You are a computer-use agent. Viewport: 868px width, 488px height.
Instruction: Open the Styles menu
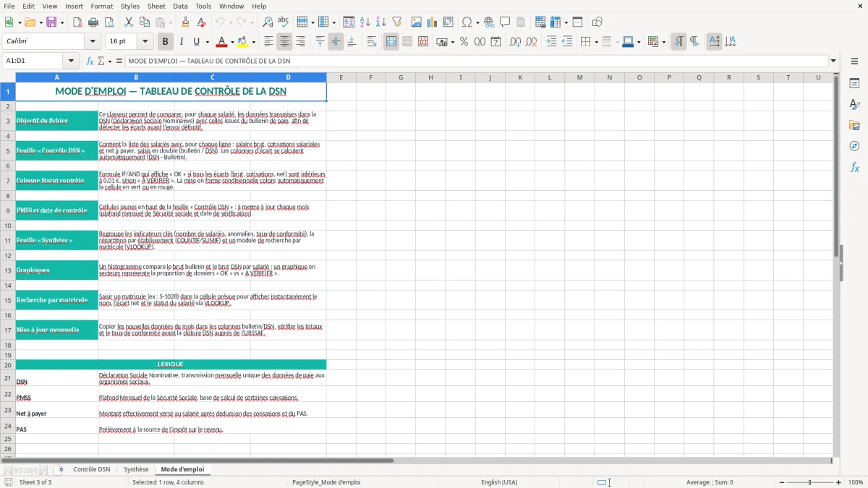[130, 6]
